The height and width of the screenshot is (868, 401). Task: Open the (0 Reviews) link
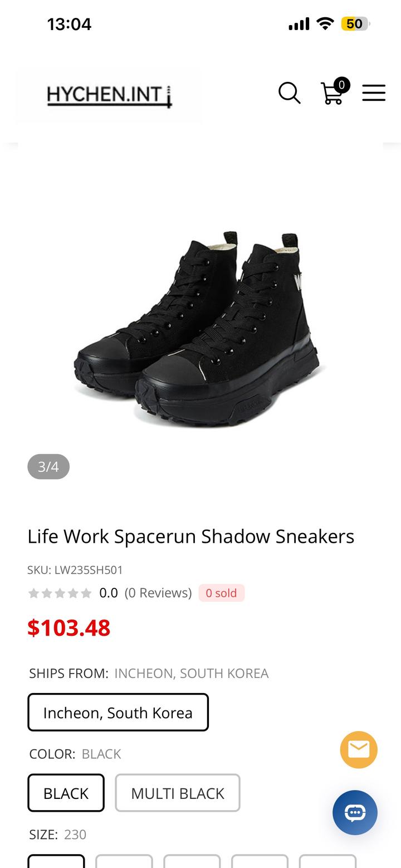158,593
